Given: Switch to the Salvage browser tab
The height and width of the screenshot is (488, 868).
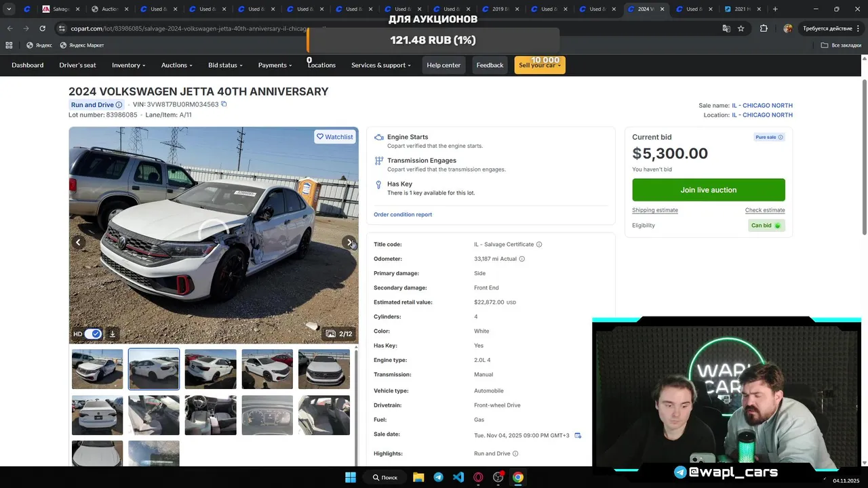Looking at the screenshot, I should (x=61, y=9).
